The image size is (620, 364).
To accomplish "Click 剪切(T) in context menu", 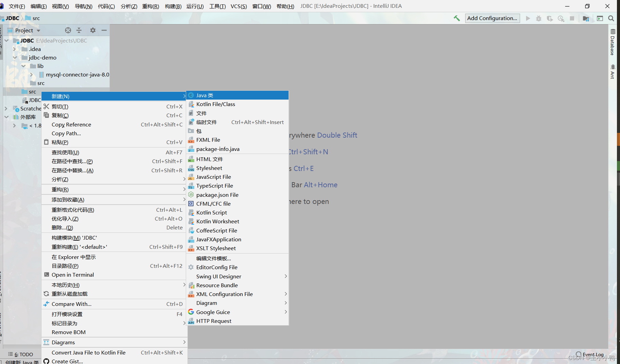I will click(114, 107).
